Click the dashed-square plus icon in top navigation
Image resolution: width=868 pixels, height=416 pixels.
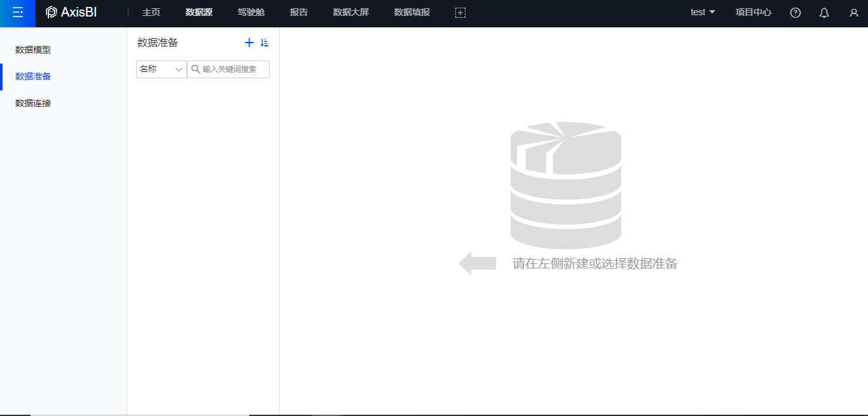460,13
